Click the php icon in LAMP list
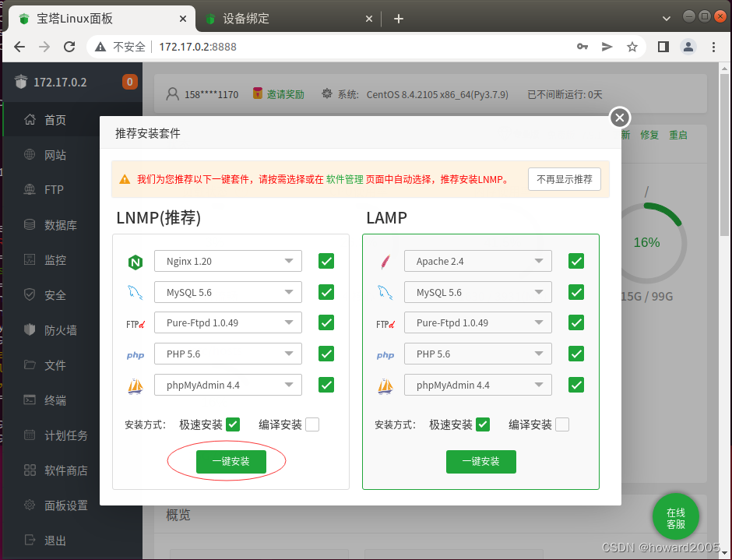The image size is (732, 560). tap(385, 355)
